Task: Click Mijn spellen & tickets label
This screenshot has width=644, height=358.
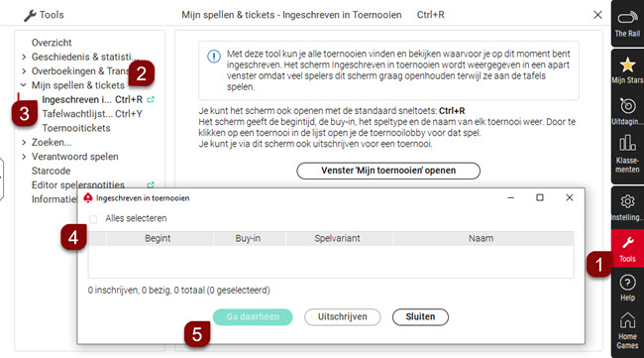Action: pos(78,85)
